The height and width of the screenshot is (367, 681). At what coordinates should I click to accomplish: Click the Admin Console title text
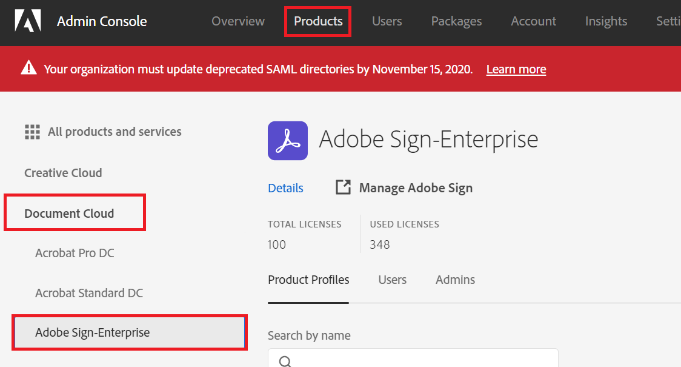[102, 21]
